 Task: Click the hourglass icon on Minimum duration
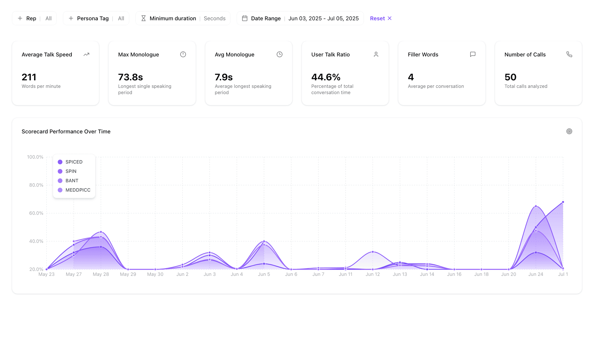pyautogui.click(x=143, y=18)
